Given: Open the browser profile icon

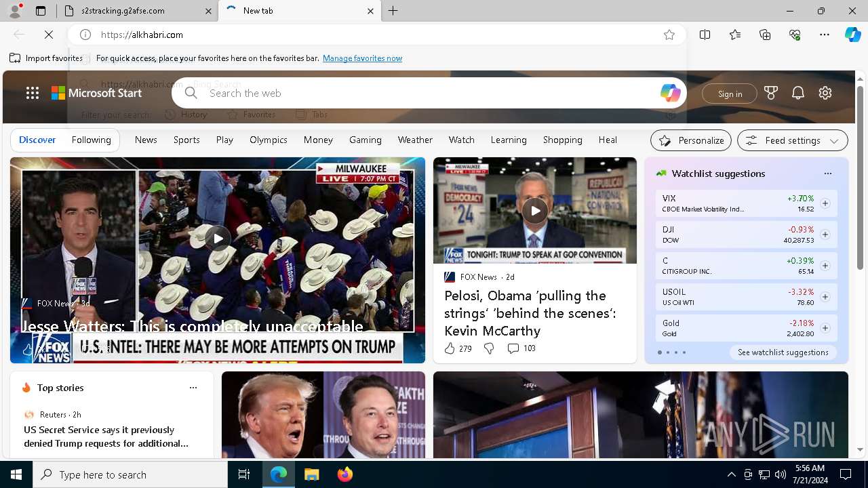Looking at the screenshot, I should [x=14, y=11].
